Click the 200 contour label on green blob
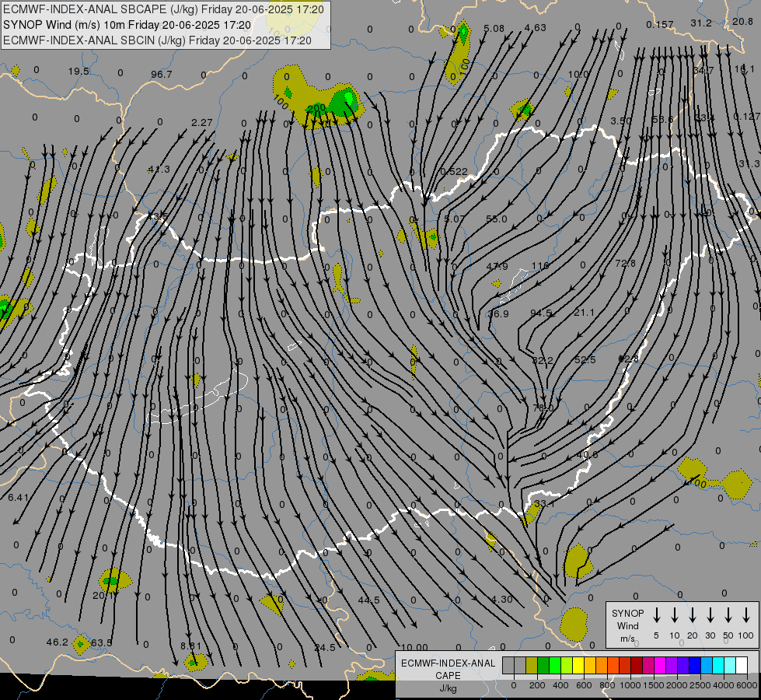761x700 pixels. click(x=316, y=108)
